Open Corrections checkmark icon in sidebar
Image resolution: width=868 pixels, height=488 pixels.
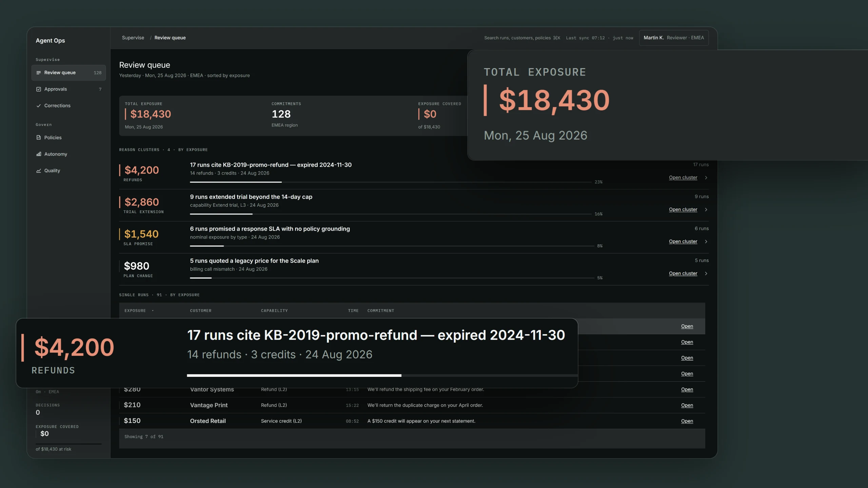[x=39, y=106]
